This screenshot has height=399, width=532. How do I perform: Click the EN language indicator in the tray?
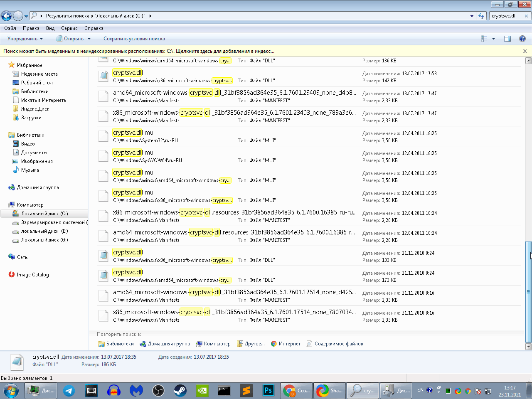(420, 390)
